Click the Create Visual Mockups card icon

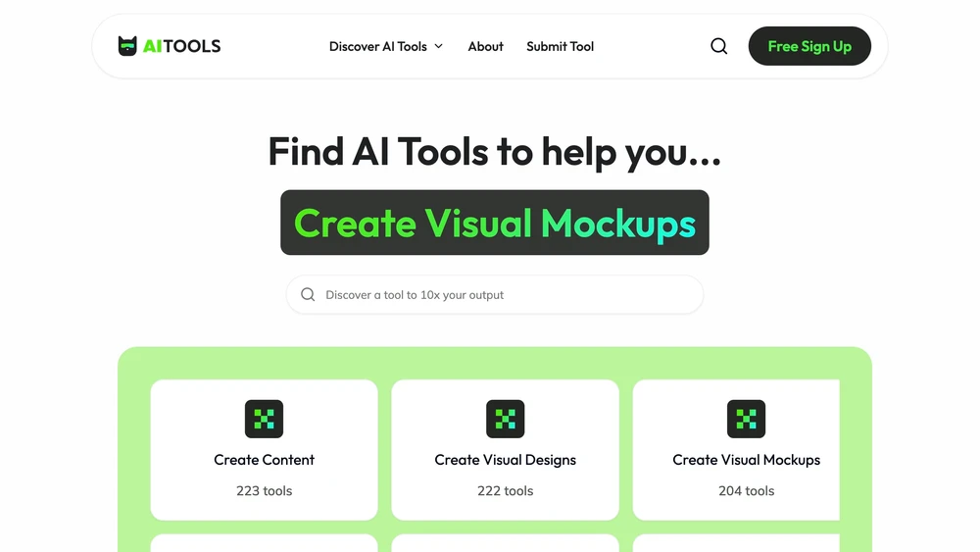pos(746,419)
